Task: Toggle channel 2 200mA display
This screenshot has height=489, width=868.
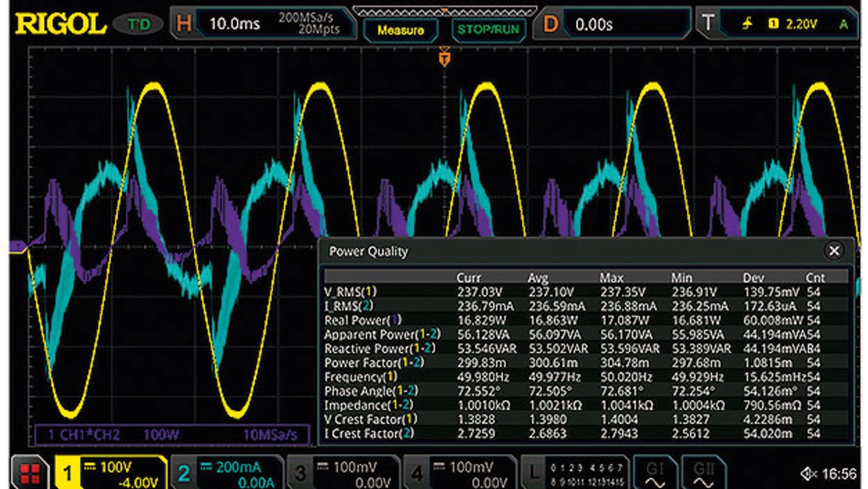Action: coord(228,473)
